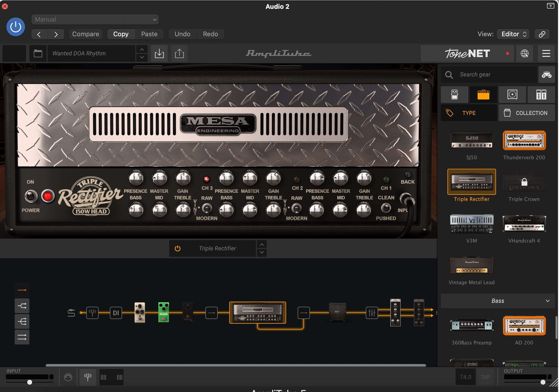559x392 pixels.
Task: Open the hamburger main menu
Action: [x=546, y=53]
